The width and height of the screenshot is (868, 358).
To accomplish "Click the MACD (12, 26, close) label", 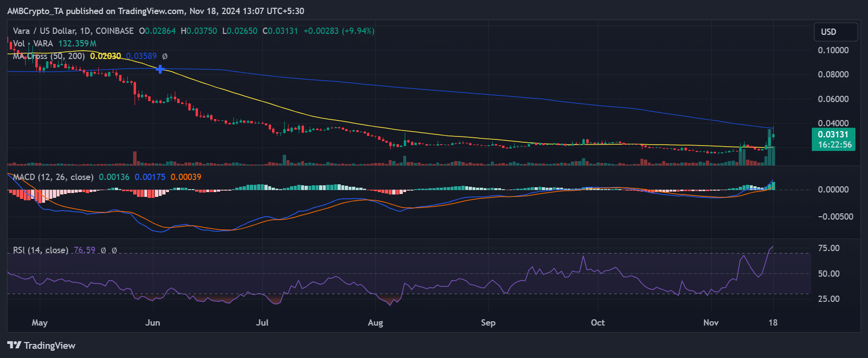I will pos(53,177).
